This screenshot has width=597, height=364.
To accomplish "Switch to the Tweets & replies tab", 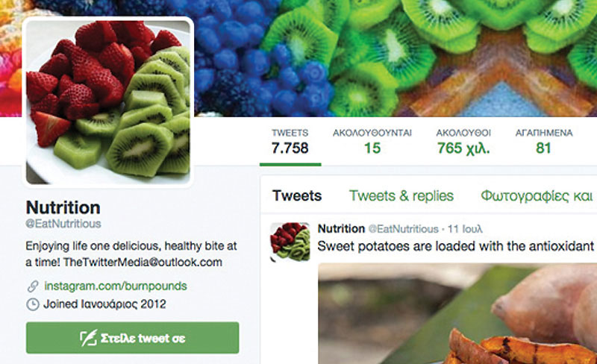I will click(401, 195).
